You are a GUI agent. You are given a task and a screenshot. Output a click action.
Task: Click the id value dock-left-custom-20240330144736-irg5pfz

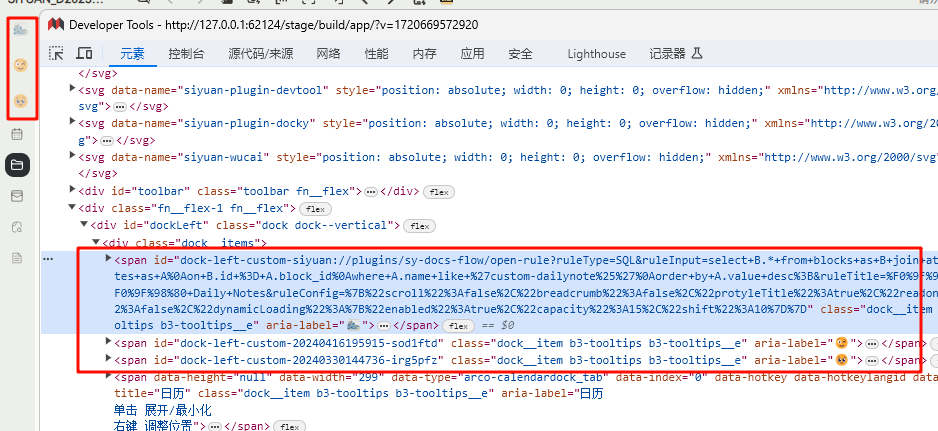coord(312,360)
